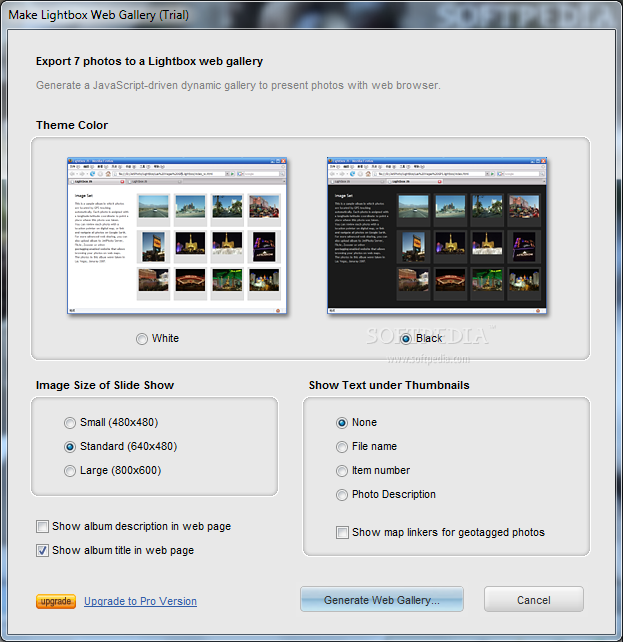Screen dimensions: 623x642
Task: Enable Show album description in web page
Action: coord(42,527)
